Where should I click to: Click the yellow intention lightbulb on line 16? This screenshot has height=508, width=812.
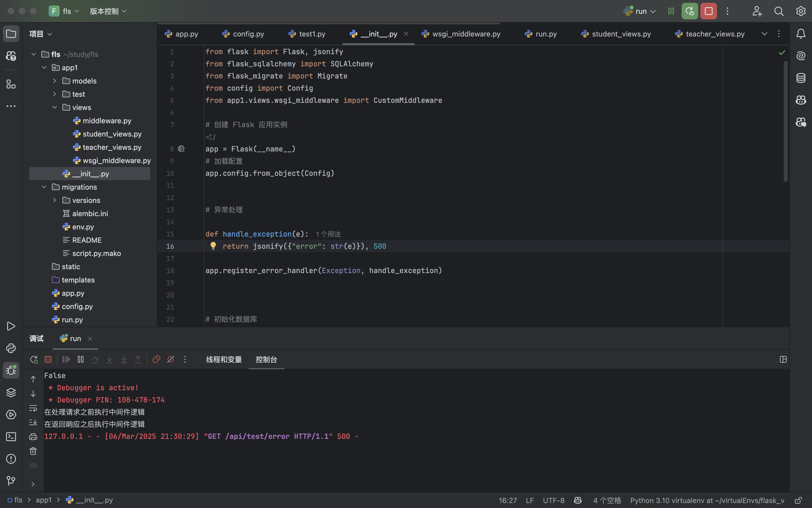[x=213, y=246]
